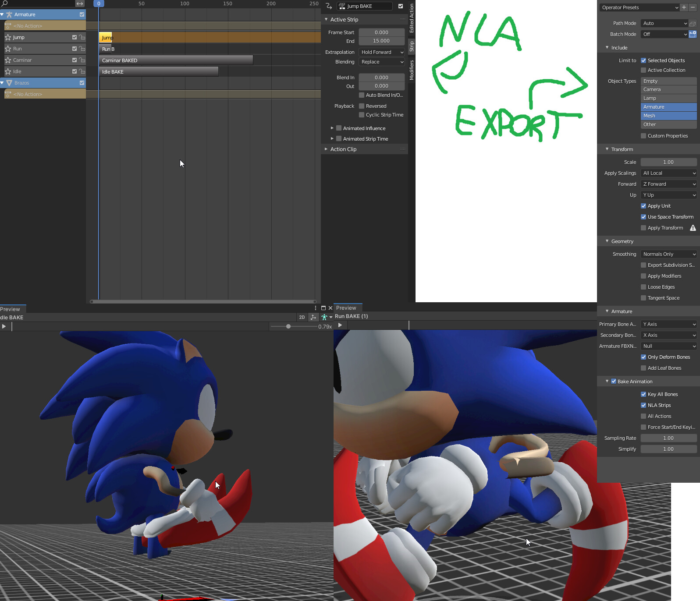Screen dimensions: 700x601
Task: Click the swap arrows filter icon beside search
Action: point(80,4)
